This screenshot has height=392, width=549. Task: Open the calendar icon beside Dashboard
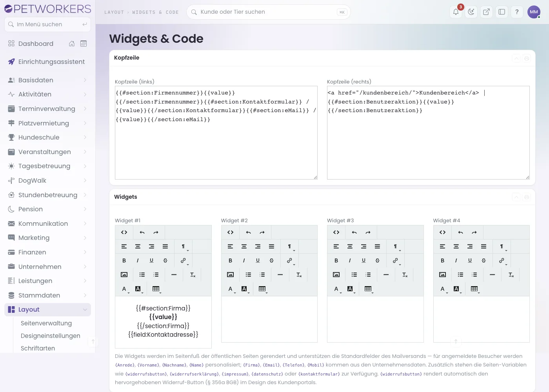point(84,44)
